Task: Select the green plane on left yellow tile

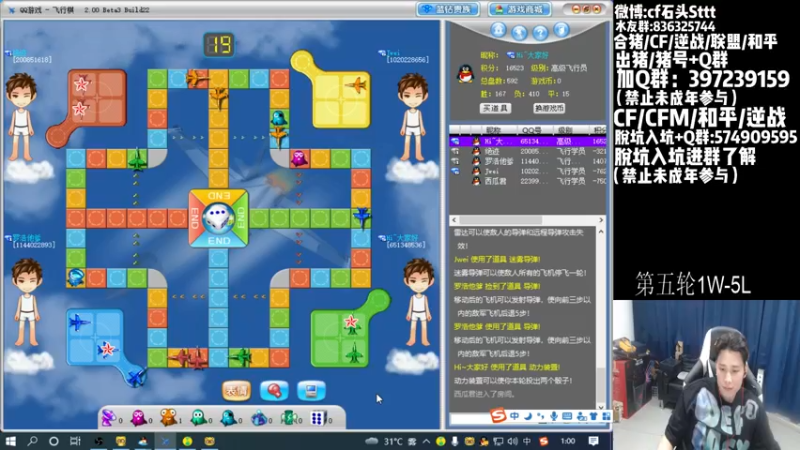Action: tap(137, 160)
